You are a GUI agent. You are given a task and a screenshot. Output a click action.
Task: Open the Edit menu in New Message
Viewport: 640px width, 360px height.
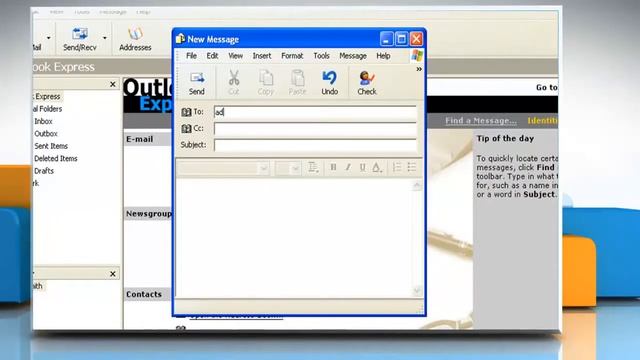(212, 56)
